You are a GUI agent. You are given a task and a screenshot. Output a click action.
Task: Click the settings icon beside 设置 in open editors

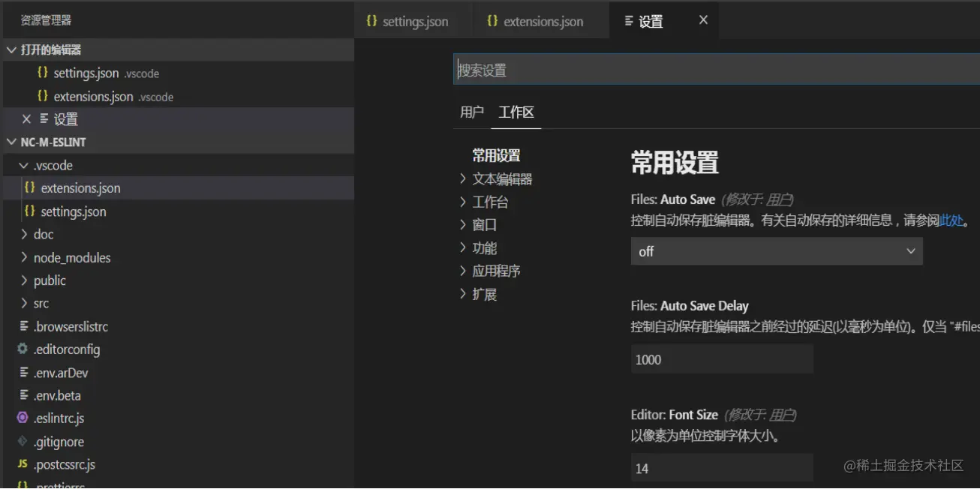point(44,119)
